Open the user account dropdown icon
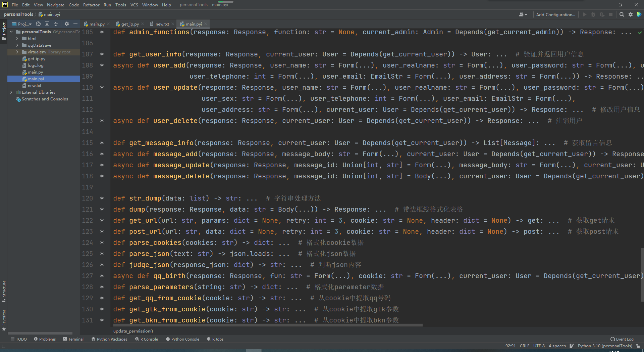 pos(523,14)
